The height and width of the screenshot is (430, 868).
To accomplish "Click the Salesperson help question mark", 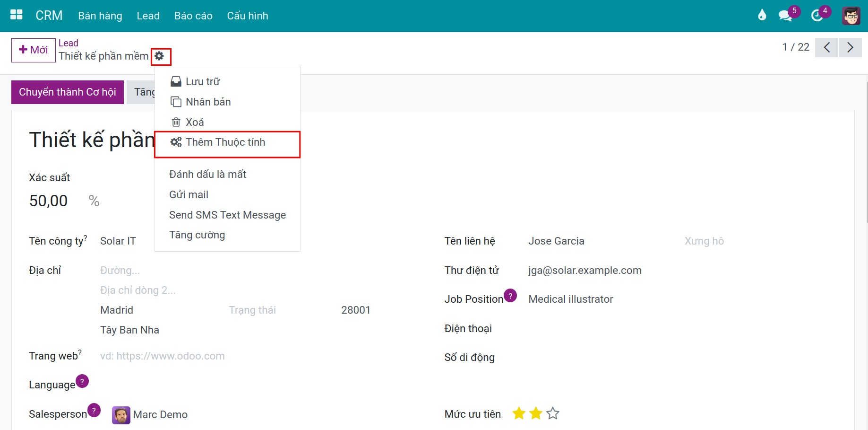I will click(x=94, y=411).
